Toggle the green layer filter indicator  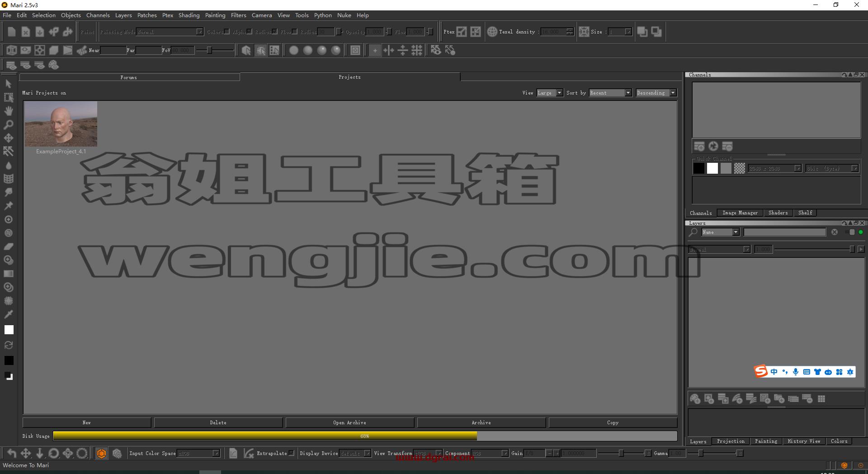point(861,232)
